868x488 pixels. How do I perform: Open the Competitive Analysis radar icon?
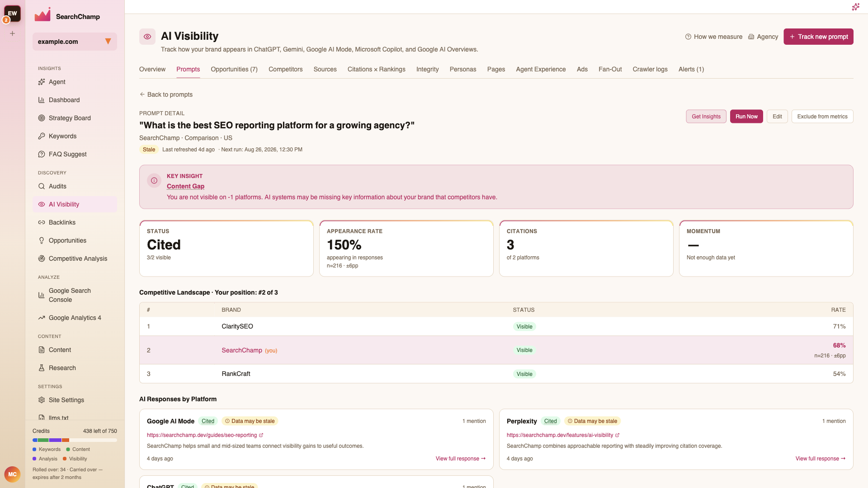42,258
